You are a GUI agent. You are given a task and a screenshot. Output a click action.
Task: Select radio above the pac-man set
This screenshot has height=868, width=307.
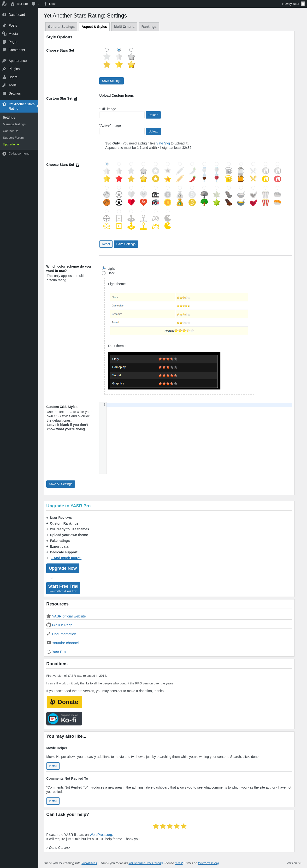pyautogui.click(x=168, y=212)
